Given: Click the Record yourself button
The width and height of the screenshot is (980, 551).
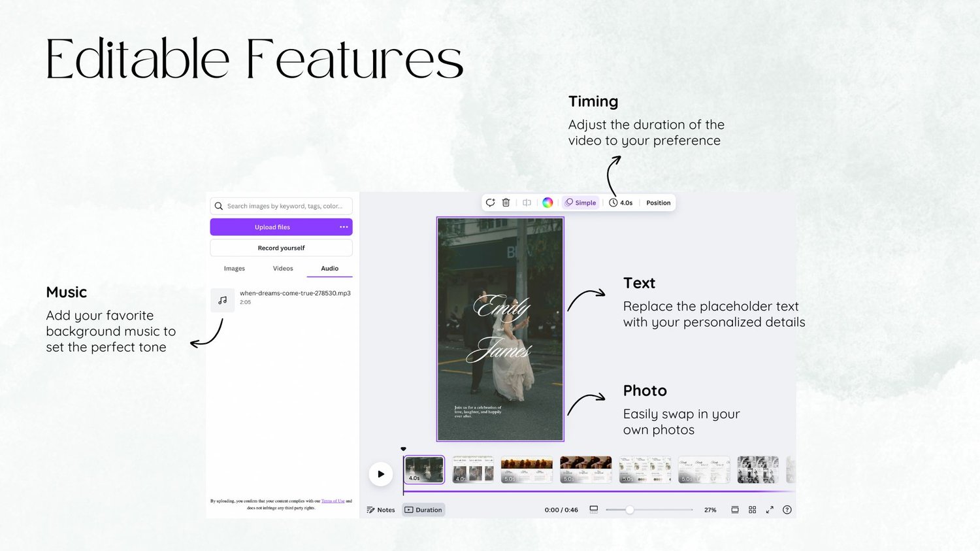Looking at the screenshot, I should (281, 248).
